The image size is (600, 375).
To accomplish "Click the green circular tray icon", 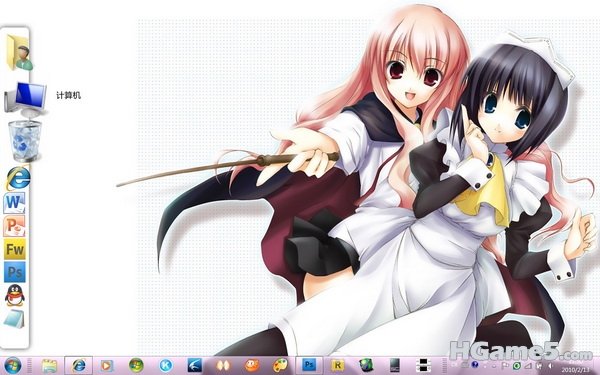I will coord(517,366).
